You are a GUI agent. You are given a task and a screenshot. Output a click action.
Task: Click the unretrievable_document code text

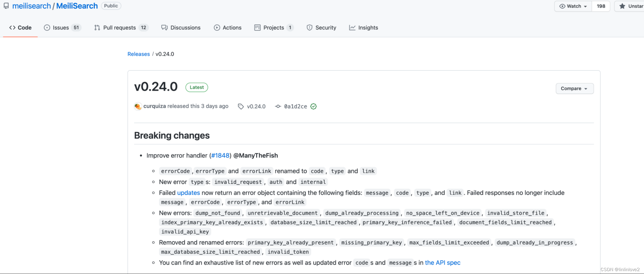click(x=282, y=213)
